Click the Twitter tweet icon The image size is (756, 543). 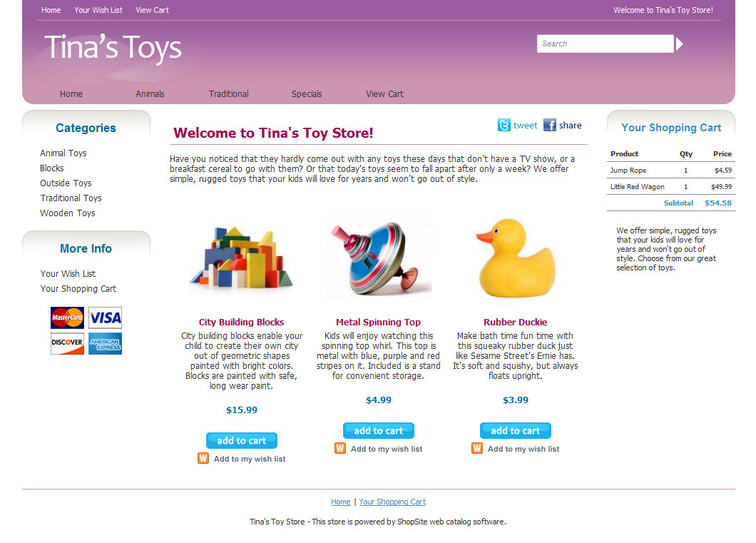coord(504,126)
